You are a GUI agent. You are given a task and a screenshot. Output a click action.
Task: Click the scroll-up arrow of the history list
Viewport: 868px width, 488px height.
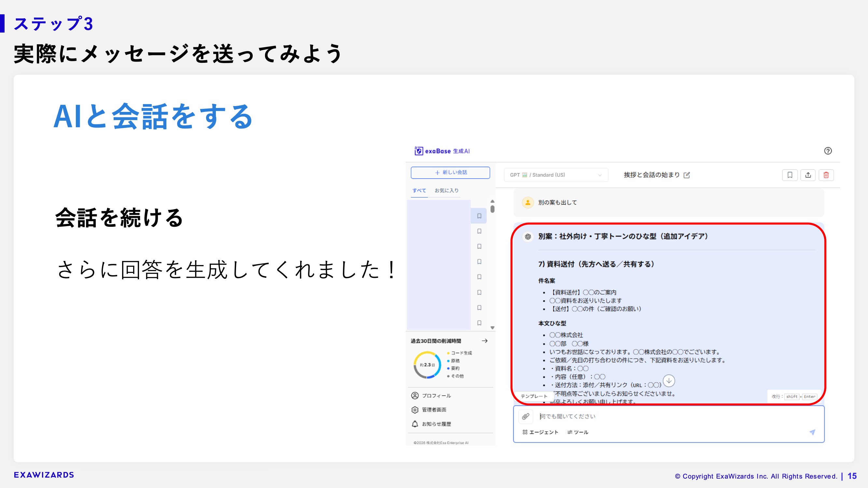point(492,201)
